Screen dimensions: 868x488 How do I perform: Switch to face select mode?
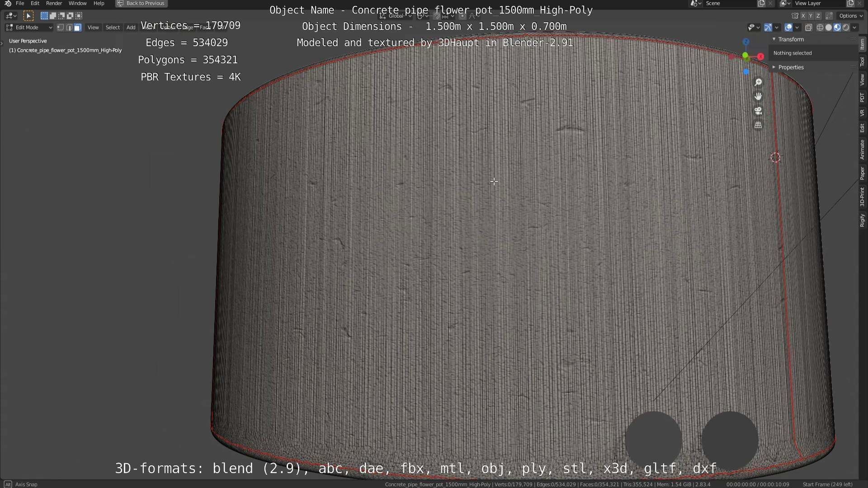pyautogui.click(x=77, y=28)
